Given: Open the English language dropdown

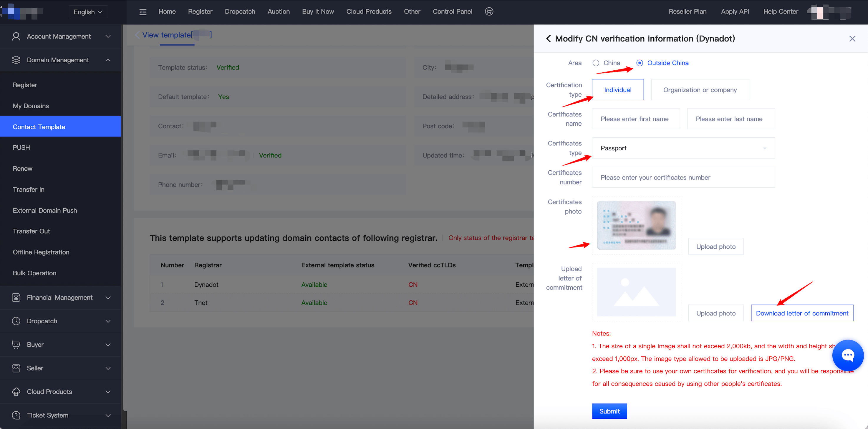Looking at the screenshot, I should 88,12.
